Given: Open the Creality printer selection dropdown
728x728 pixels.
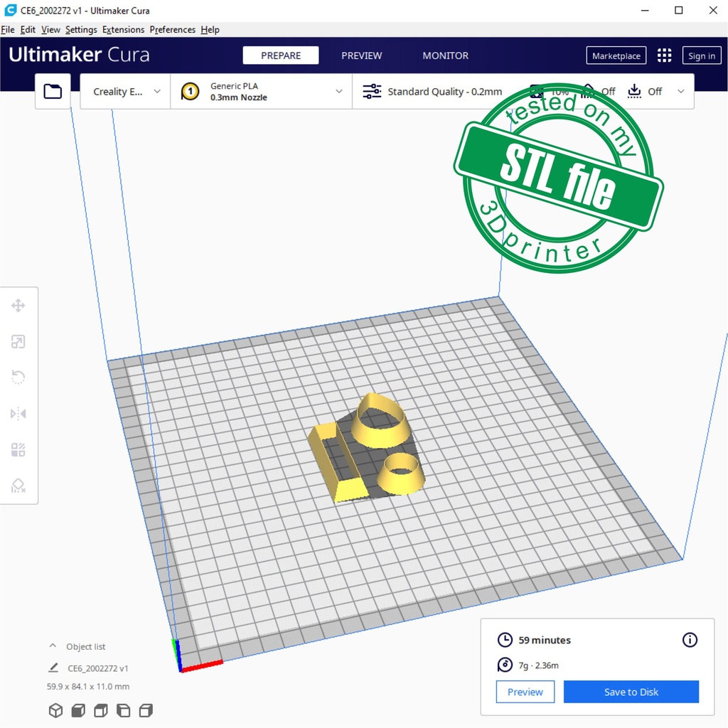Looking at the screenshot, I should coord(124,91).
